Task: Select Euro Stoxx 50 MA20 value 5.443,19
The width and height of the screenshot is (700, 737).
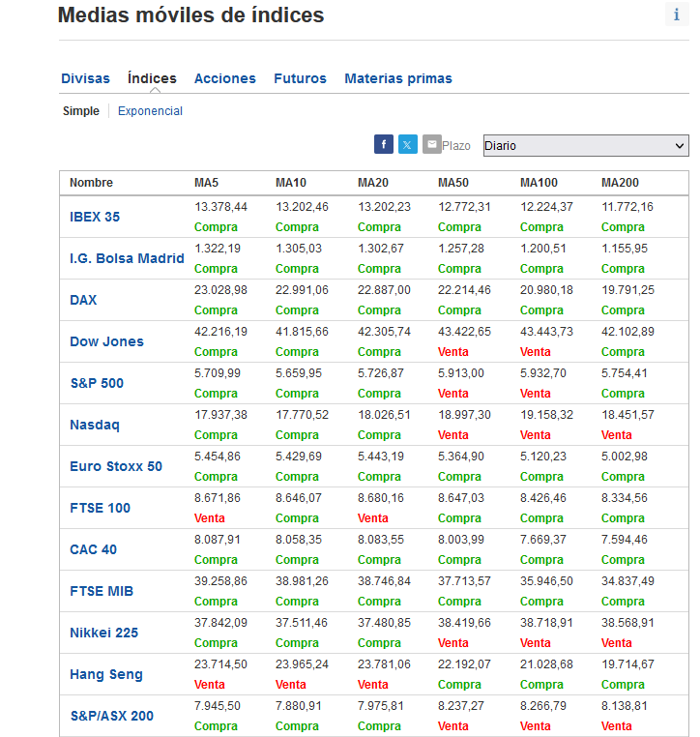Action: 381,457
